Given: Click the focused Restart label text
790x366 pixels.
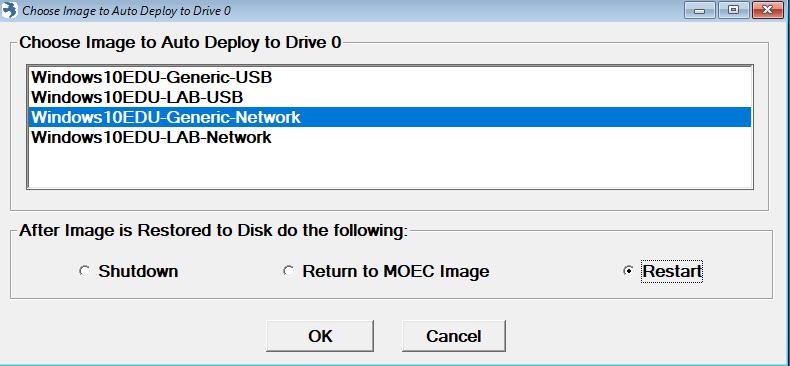Looking at the screenshot, I should tap(672, 271).
